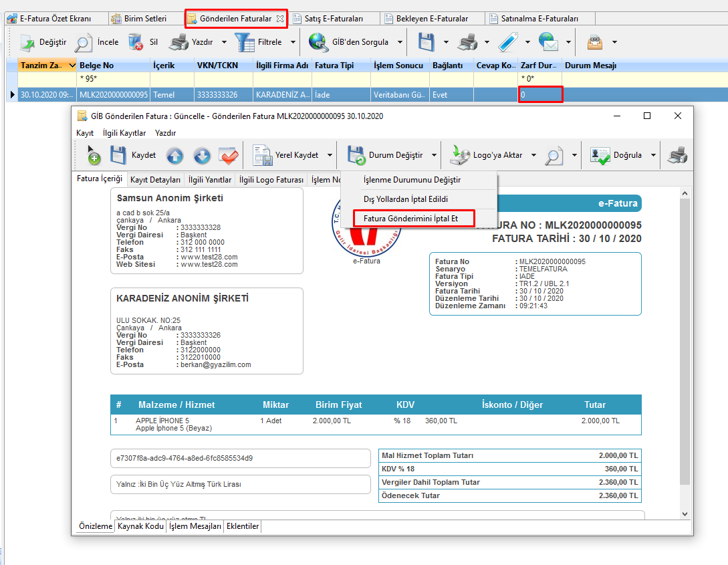Click the İlgili Kayıtlar menu in dialog
The height and width of the screenshot is (565, 728).
(124, 133)
